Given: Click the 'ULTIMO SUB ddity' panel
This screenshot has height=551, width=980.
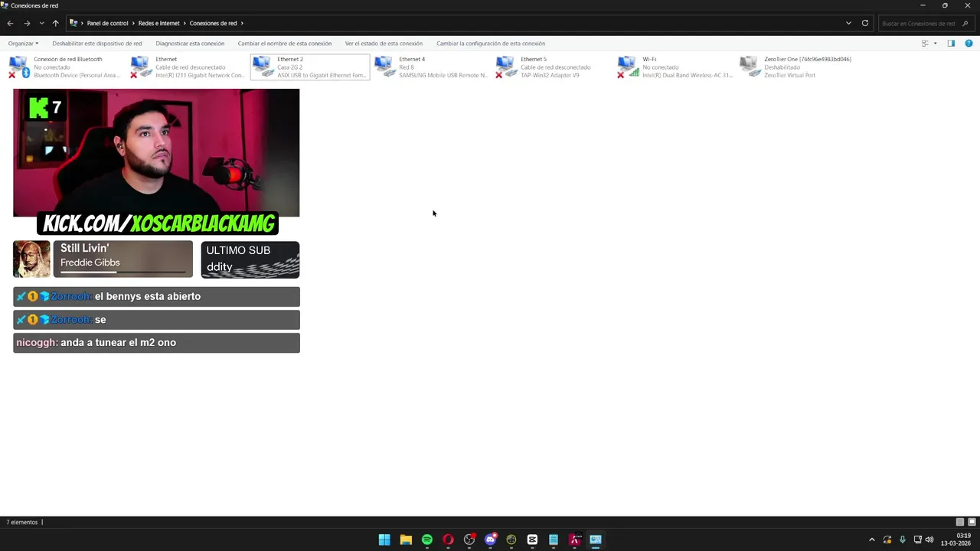Looking at the screenshot, I should tap(250, 259).
